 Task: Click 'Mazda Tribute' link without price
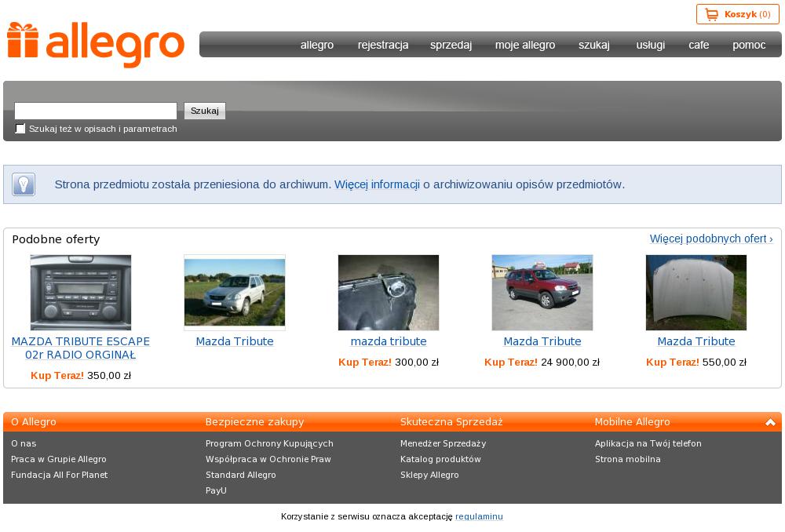coord(234,341)
